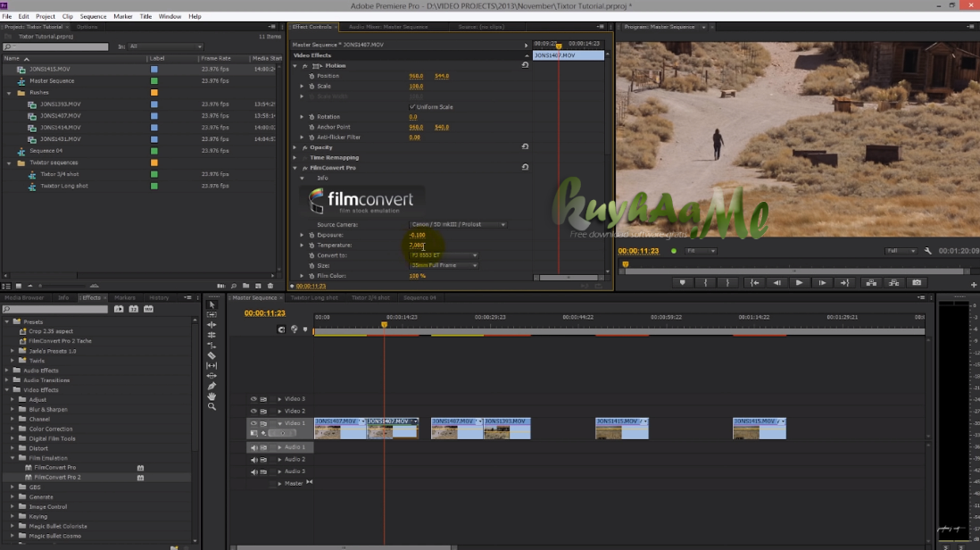Expand Opacity effect section

coord(295,147)
